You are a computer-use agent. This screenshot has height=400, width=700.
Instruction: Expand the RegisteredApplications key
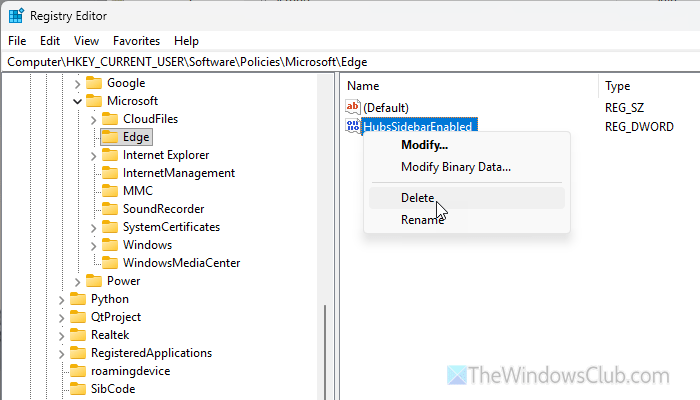pyautogui.click(x=61, y=354)
